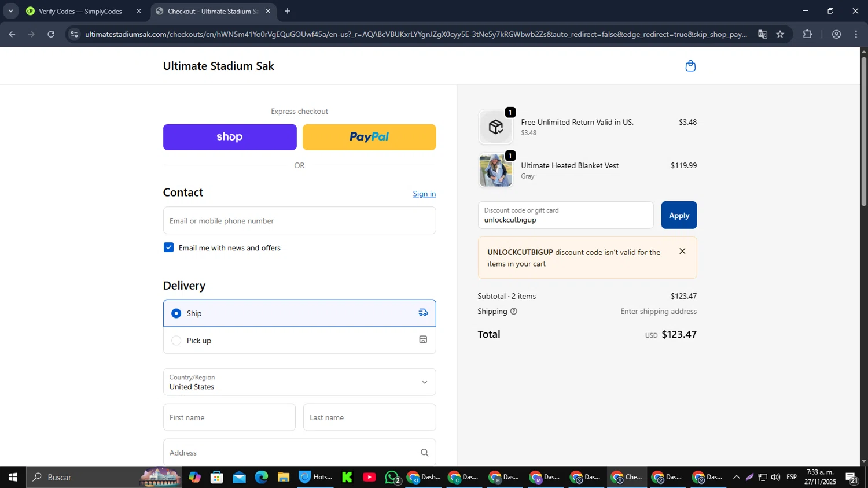Open the Ultimate Stadium Sak store title link
Screen dimensions: 868x488
[x=219, y=66]
